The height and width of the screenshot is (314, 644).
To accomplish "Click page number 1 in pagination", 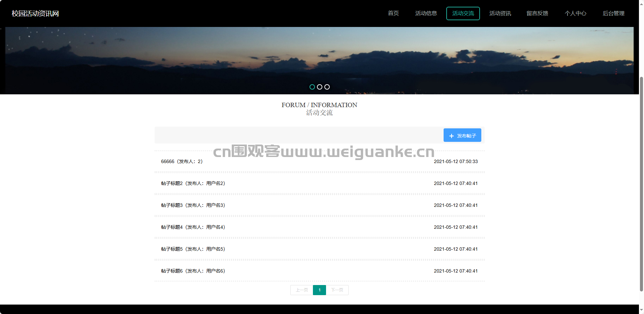I will point(319,290).
